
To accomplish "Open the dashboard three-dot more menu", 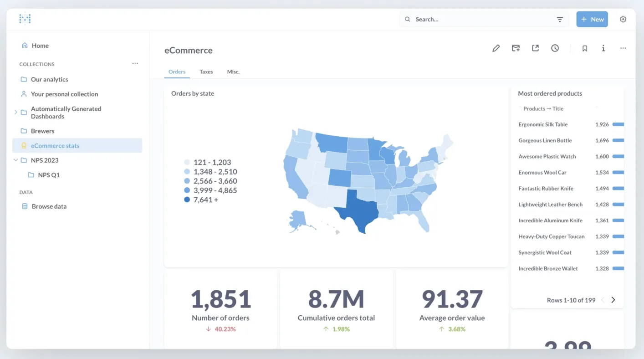I will 623,48.
